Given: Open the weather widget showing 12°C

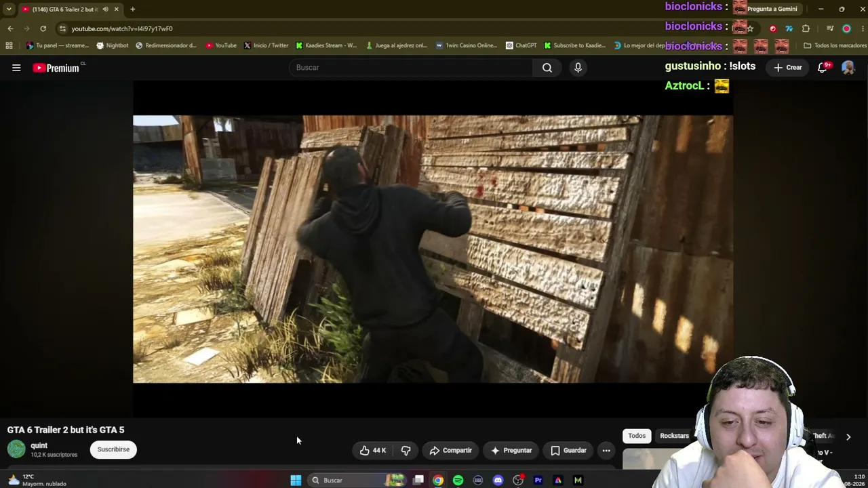Looking at the screenshot, I should pyautogui.click(x=37, y=480).
